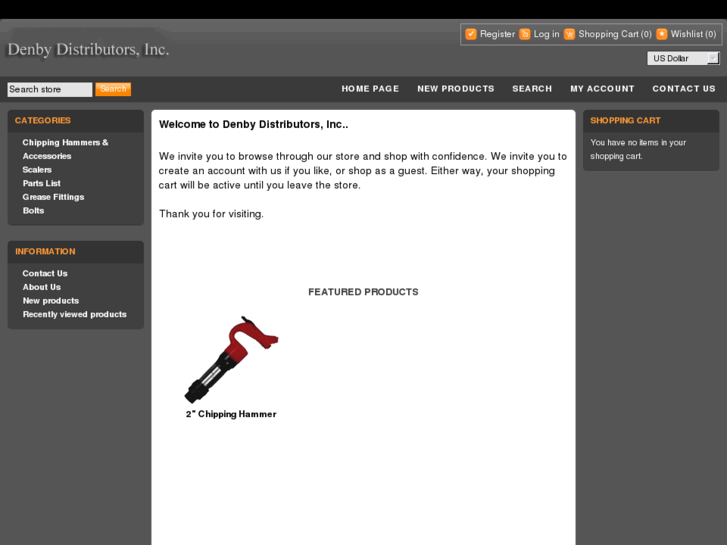
Task: Open the 2" Chipping Hammer product title
Action: 231,414
